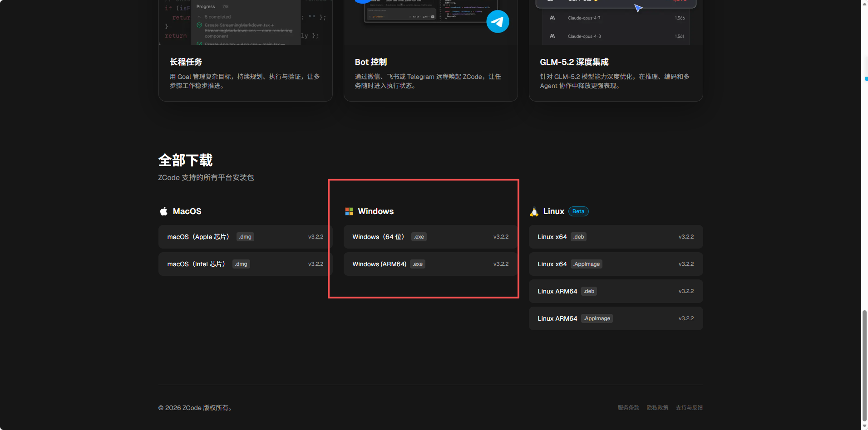Download Linux ARM64 .deb package
Viewport: 868px width, 430px height.
(x=616, y=291)
